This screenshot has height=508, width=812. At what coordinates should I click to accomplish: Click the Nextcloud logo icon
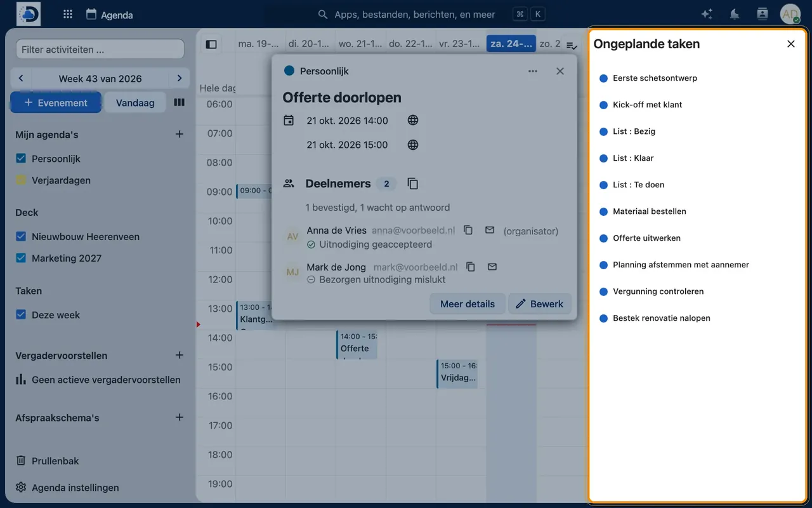[29, 14]
